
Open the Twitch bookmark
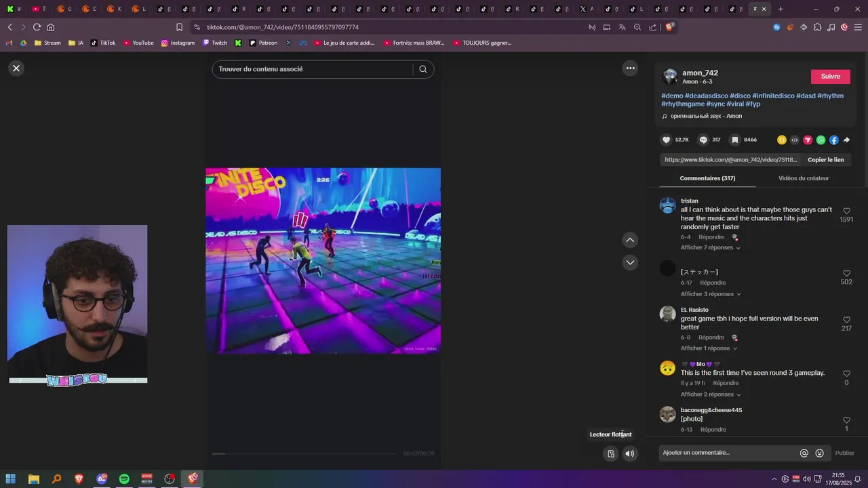point(215,43)
